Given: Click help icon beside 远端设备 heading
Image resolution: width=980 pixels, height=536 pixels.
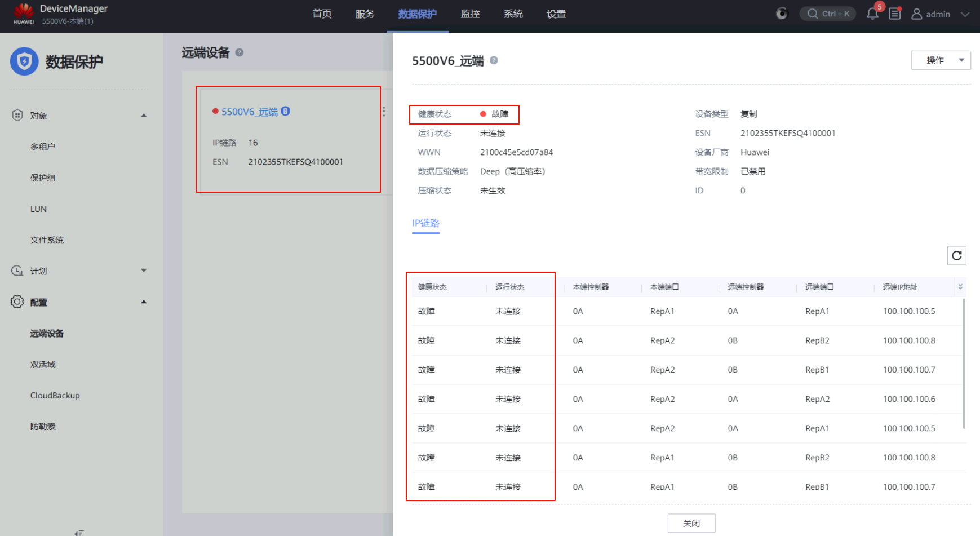Looking at the screenshot, I should 240,52.
